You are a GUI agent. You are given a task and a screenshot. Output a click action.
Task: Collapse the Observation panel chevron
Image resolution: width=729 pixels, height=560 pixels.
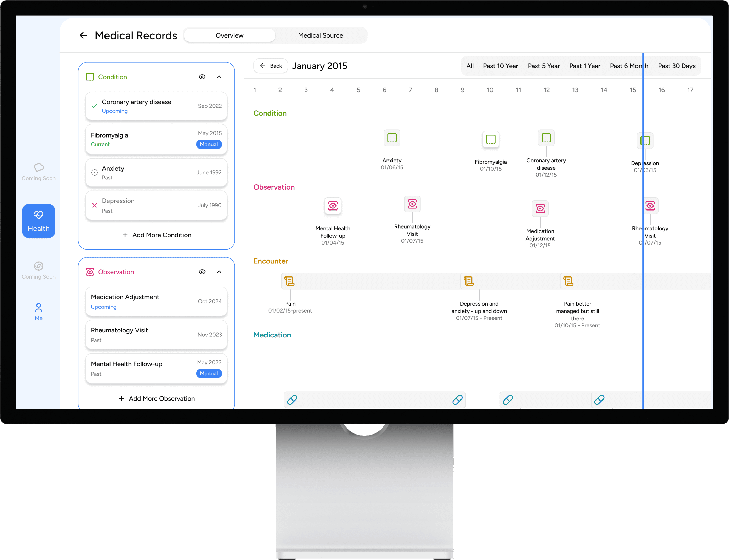click(219, 272)
